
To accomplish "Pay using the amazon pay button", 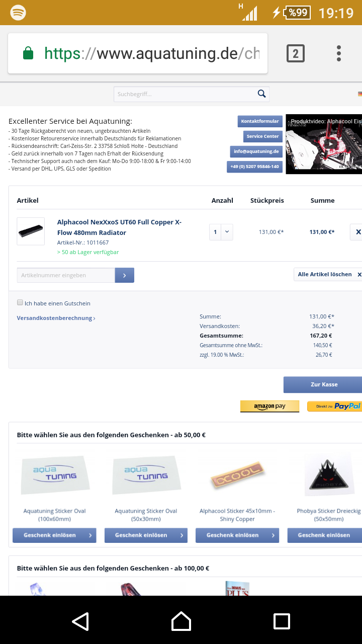I will pyautogui.click(x=269, y=407).
